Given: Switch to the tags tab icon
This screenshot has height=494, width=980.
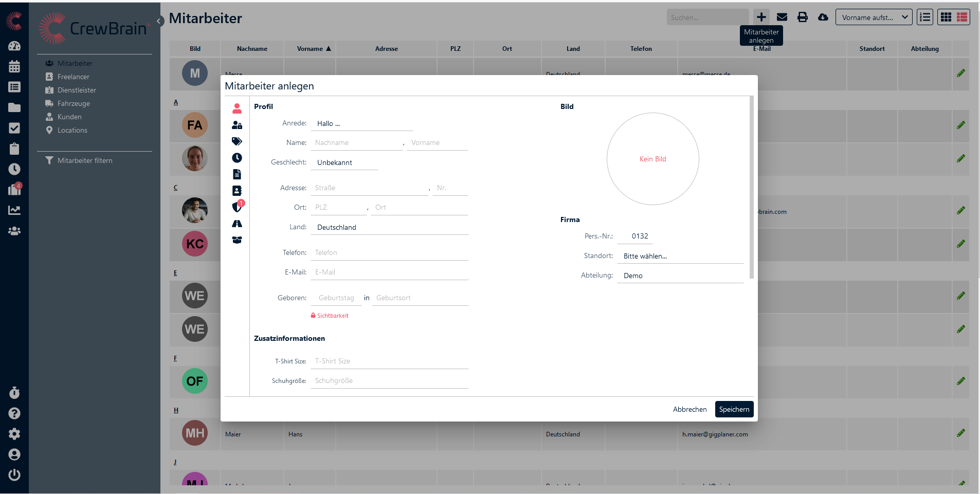Looking at the screenshot, I should click(237, 141).
